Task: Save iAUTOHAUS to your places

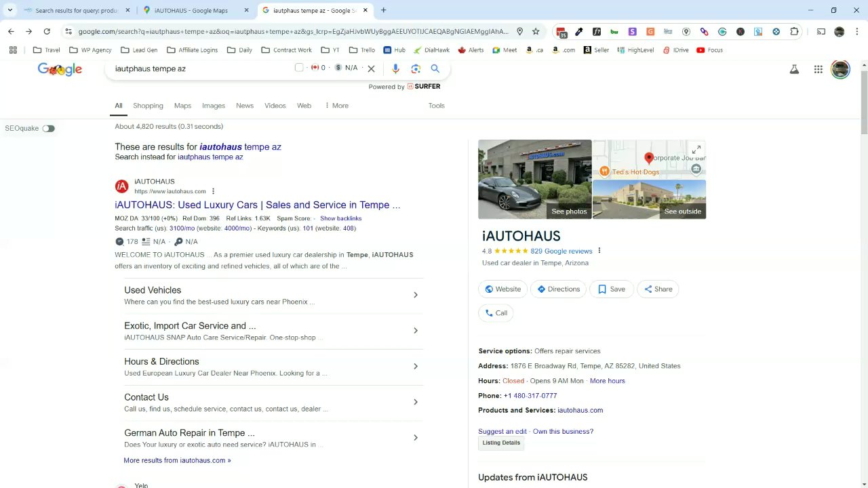Action: pyautogui.click(x=612, y=289)
